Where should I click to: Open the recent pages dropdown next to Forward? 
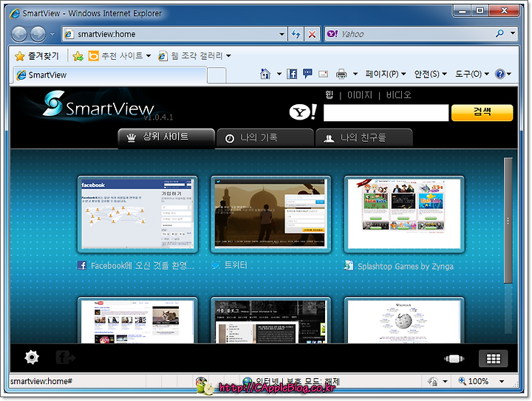52,34
